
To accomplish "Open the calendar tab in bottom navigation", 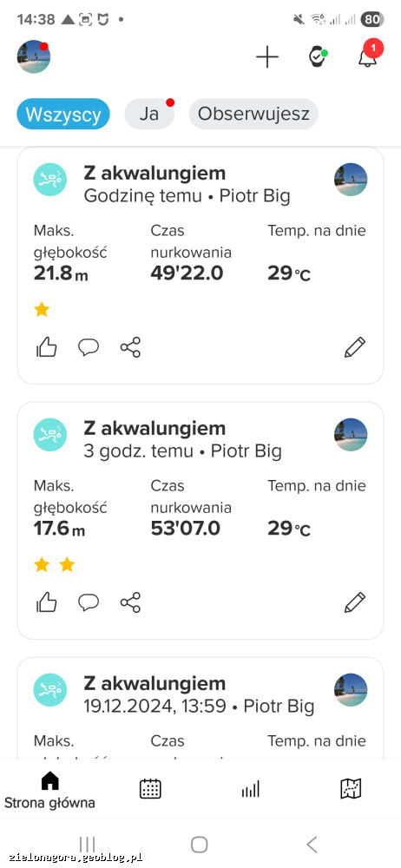I will (150, 788).
